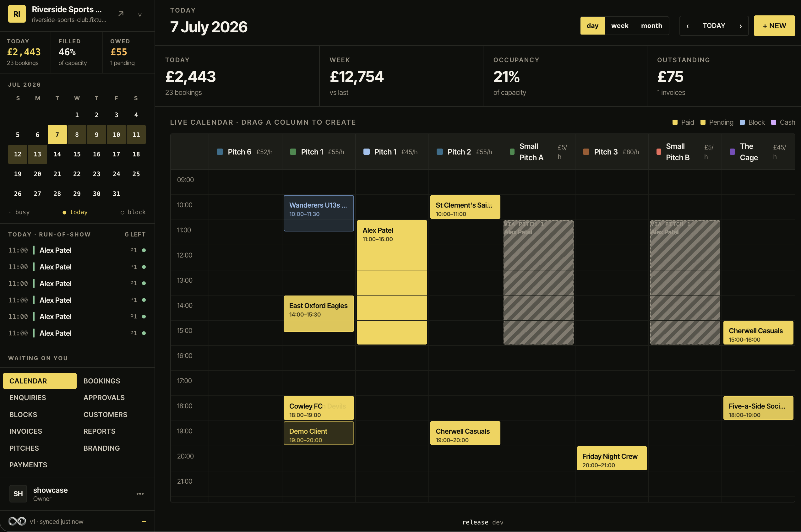
Task: Go to the next day arrow
Action: click(741, 26)
